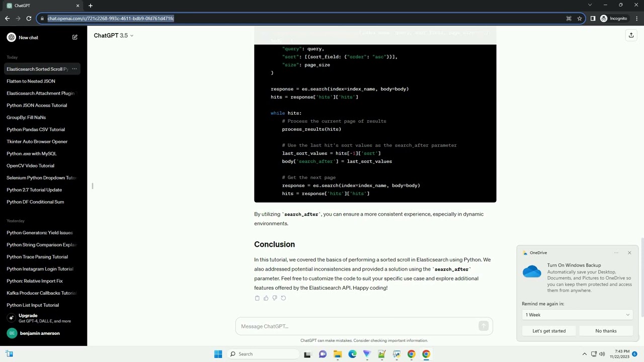Image resolution: width=644 pixels, height=362 pixels.
Task: Open options for Elasticsearch Sorted Scroll chat
Action: tap(74, 69)
